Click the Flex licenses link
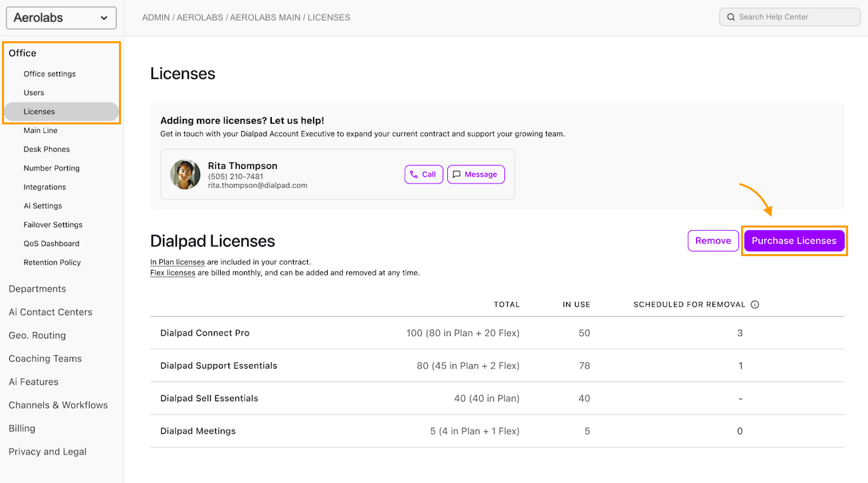The height and width of the screenshot is (483, 868). tap(173, 273)
